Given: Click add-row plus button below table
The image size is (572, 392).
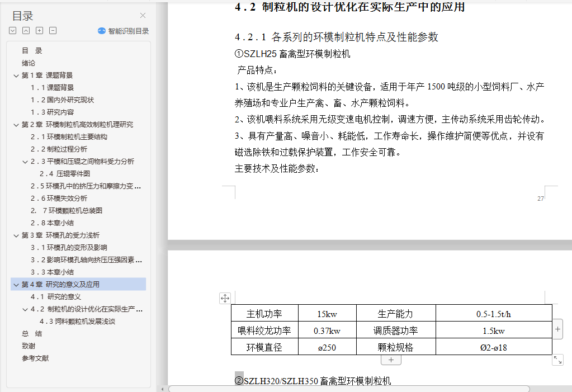Looking at the screenshot, I should coord(391,360).
